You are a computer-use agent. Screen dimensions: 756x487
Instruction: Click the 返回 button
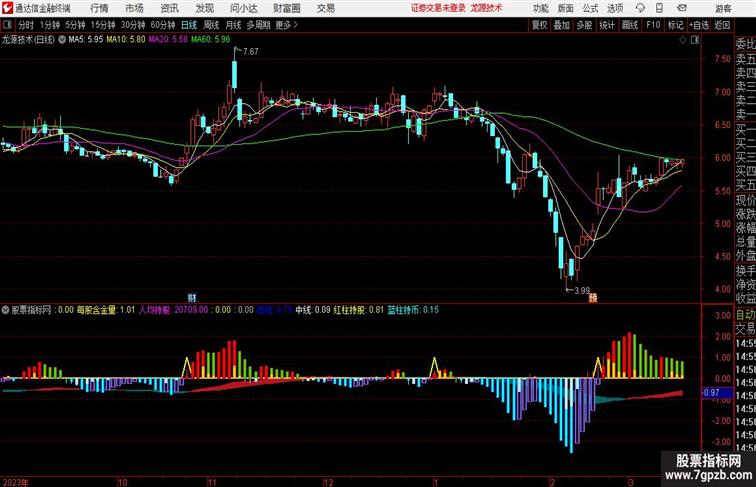(722, 25)
